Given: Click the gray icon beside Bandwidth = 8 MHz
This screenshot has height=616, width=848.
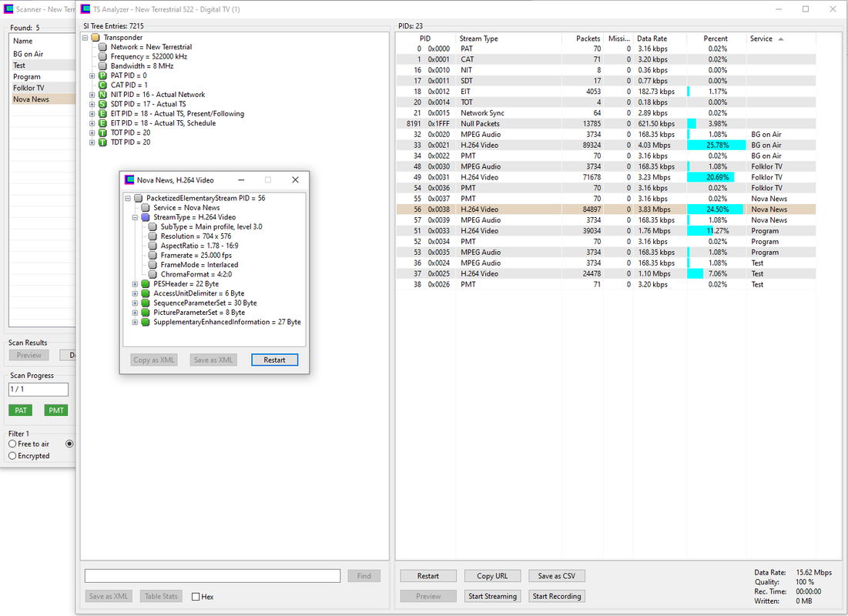Looking at the screenshot, I should pos(102,66).
